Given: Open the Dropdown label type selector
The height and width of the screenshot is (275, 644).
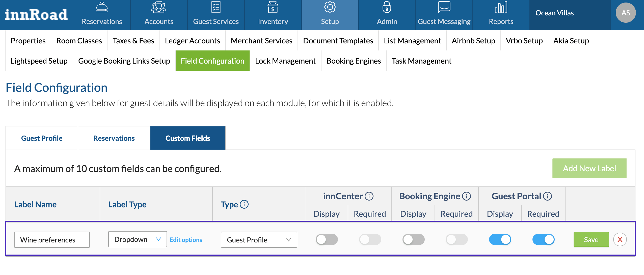Looking at the screenshot, I should click(137, 239).
